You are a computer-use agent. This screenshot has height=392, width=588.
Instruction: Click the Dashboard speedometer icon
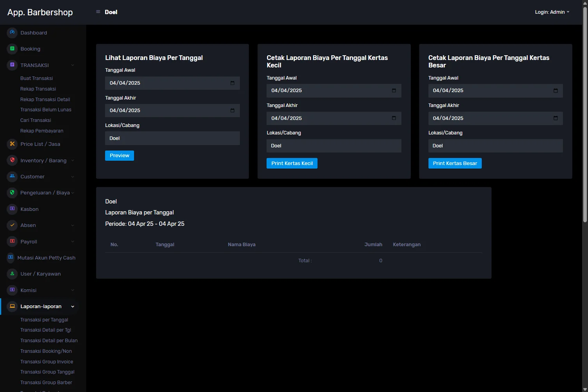pyautogui.click(x=12, y=33)
